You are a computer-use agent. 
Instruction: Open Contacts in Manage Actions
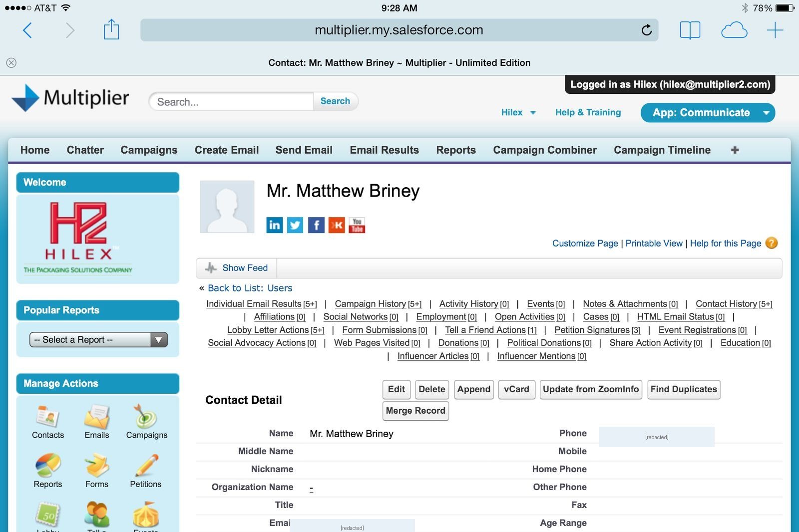click(x=48, y=422)
